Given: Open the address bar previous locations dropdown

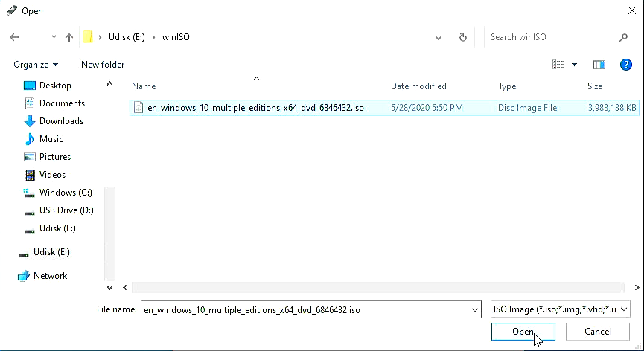Looking at the screenshot, I should click(440, 37).
